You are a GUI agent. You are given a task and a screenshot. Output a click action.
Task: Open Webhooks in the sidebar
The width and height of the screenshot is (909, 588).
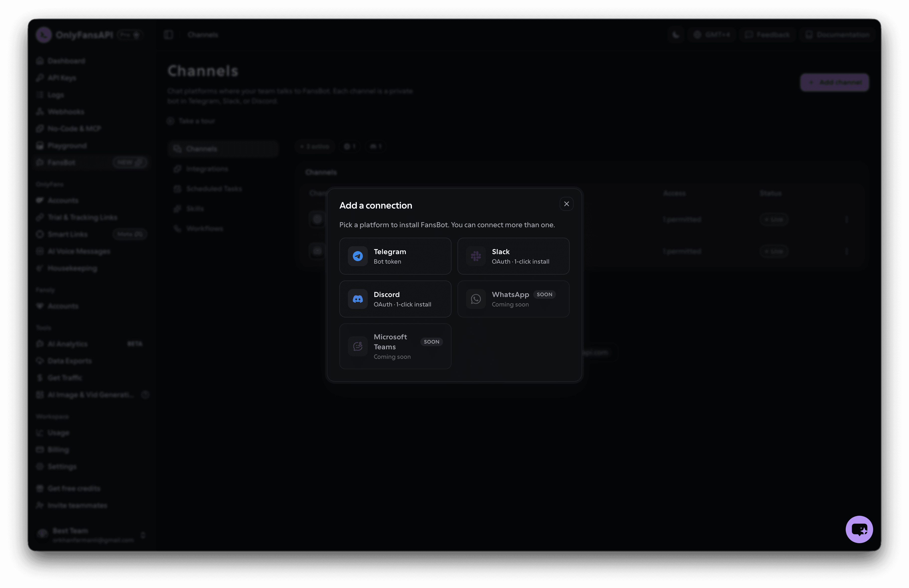(x=92, y=111)
